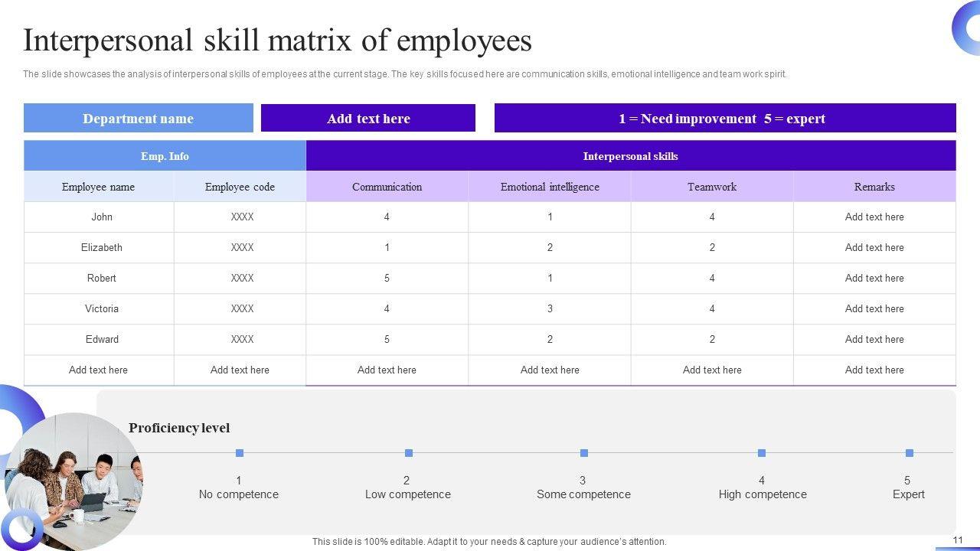Click the Communication column header
The image size is (980, 551).
click(387, 187)
